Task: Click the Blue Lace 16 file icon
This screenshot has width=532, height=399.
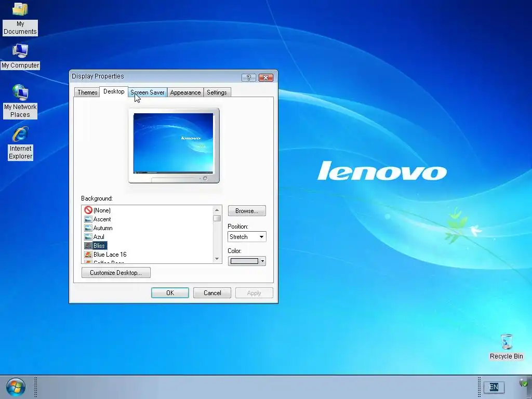Action: (x=88, y=255)
